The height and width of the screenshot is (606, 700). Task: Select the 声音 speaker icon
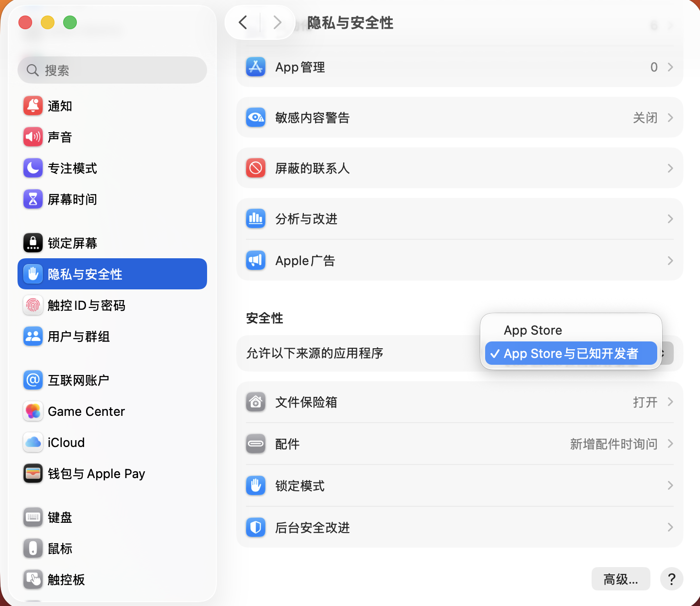click(33, 137)
